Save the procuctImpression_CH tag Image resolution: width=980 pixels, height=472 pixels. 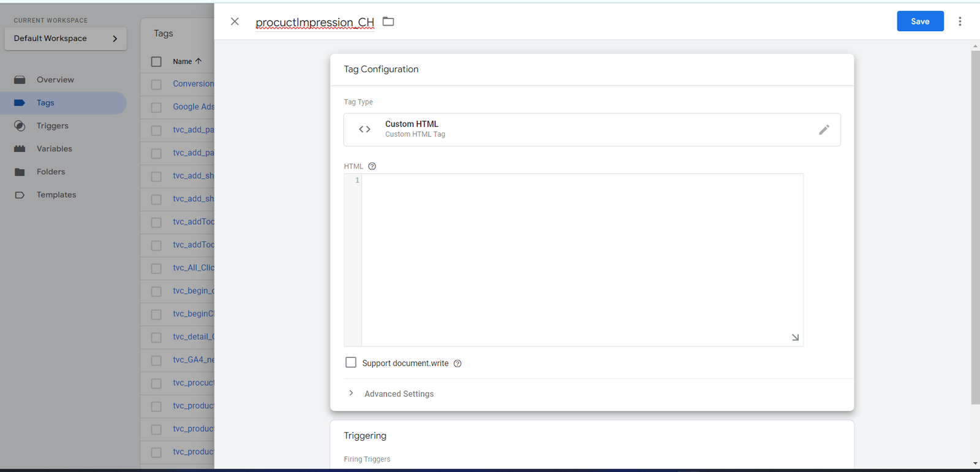920,21
